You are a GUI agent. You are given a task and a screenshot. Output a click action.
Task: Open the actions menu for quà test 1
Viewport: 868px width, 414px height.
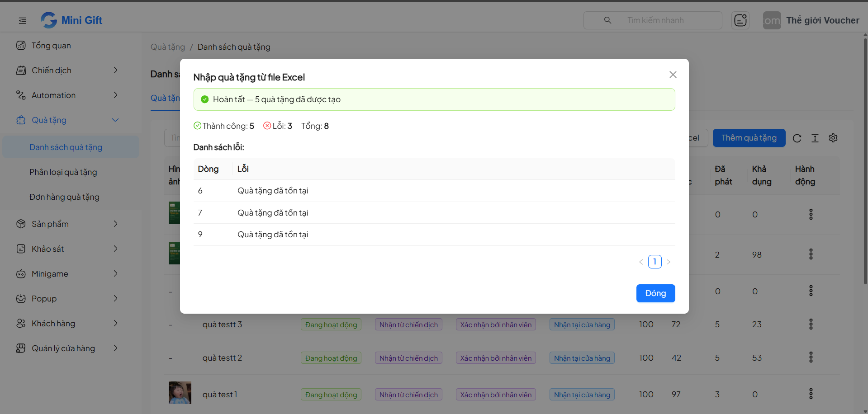[x=811, y=394]
